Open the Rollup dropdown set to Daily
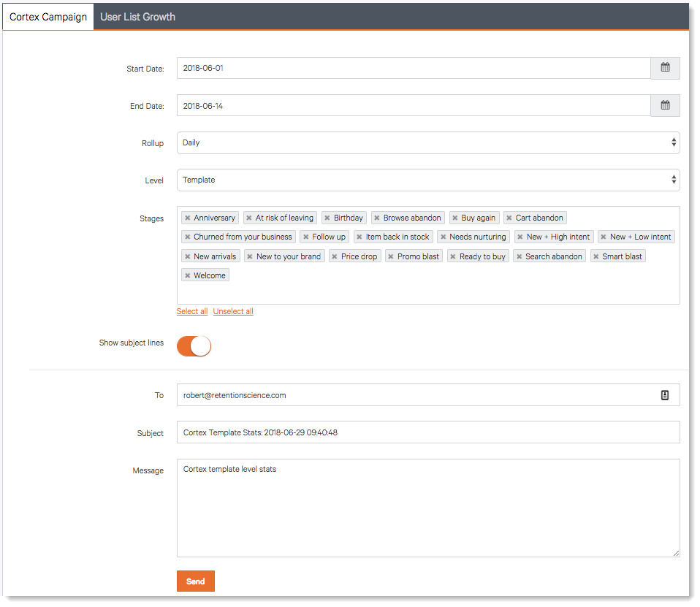This screenshot has height=607, width=700. (428, 143)
